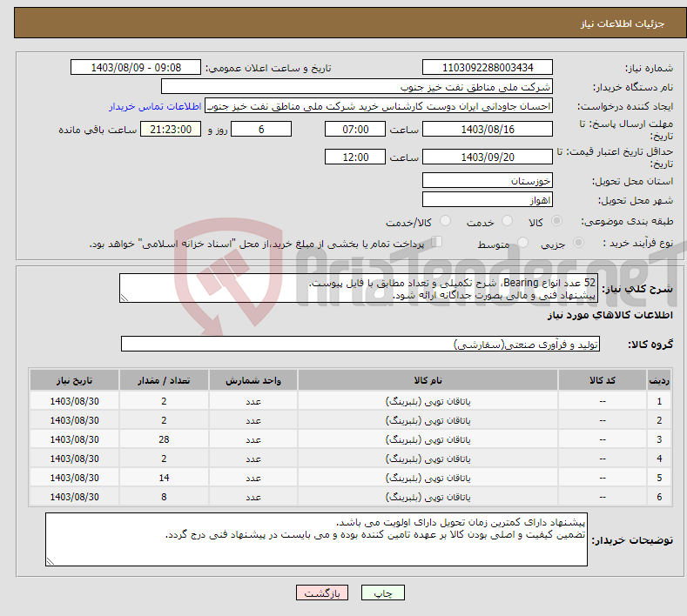Click quantity 8 in row 6
This screenshot has width=687, height=616.
[x=164, y=497]
